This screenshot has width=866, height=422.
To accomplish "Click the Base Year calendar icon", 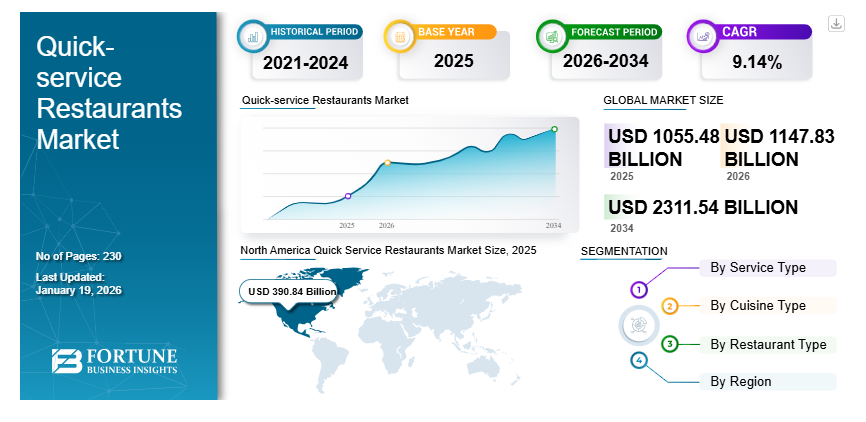I will 400,37.
